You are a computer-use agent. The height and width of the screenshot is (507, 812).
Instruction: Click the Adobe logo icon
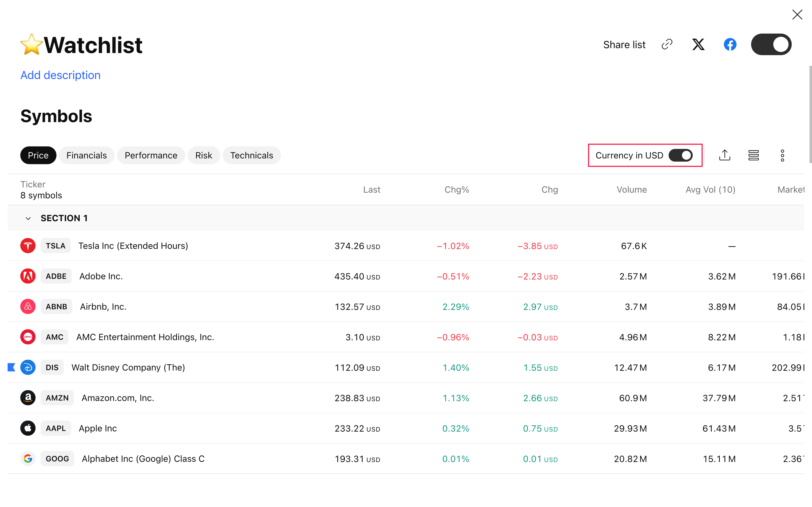pos(28,276)
